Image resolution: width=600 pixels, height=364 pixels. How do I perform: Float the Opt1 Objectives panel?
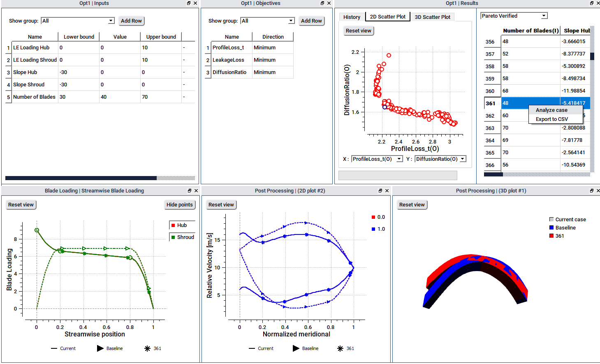tap(323, 3)
